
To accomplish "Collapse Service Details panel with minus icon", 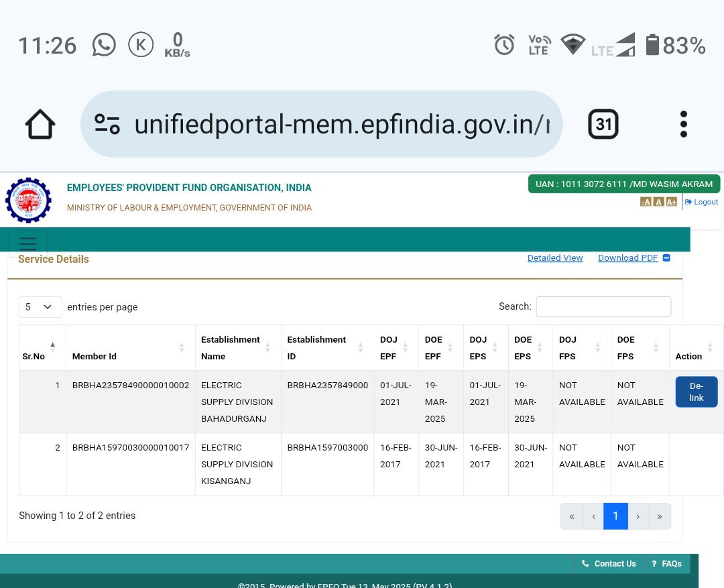I will click(666, 257).
